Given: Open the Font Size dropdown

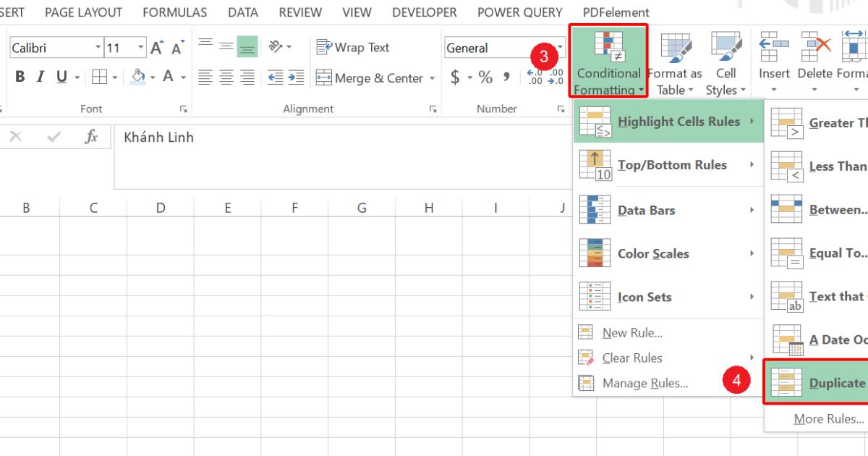Looking at the screenshot, I should [140, 47].
